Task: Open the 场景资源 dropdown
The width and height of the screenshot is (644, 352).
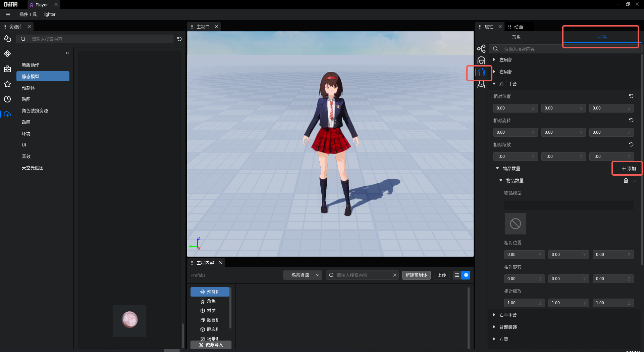Action: click(x=303, y=275)
